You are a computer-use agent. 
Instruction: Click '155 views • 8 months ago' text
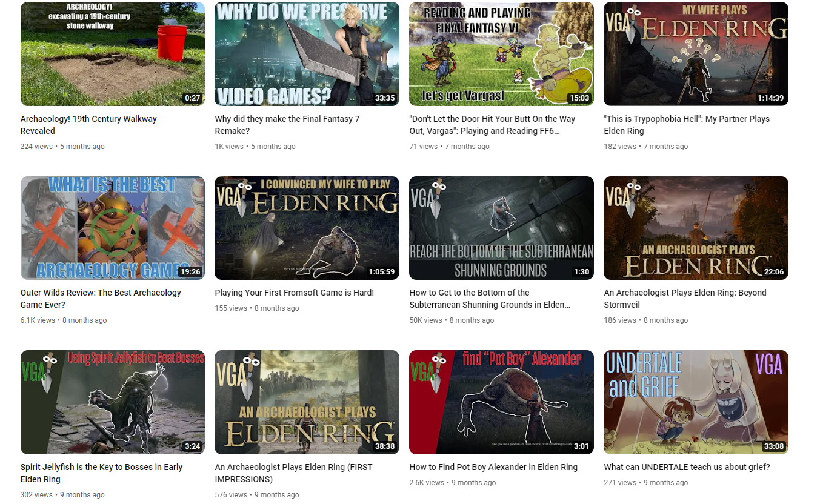tap(257, 308)
